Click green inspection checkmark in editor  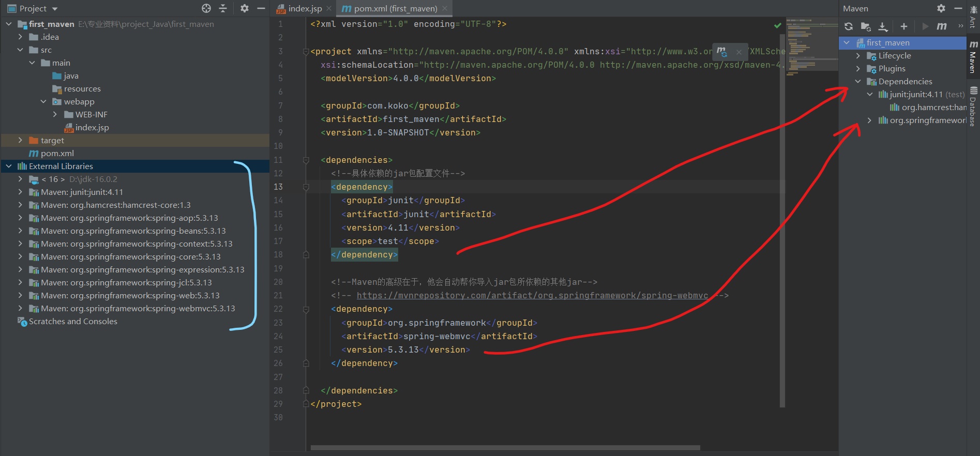pyautogui.click(x=777, y=25)
